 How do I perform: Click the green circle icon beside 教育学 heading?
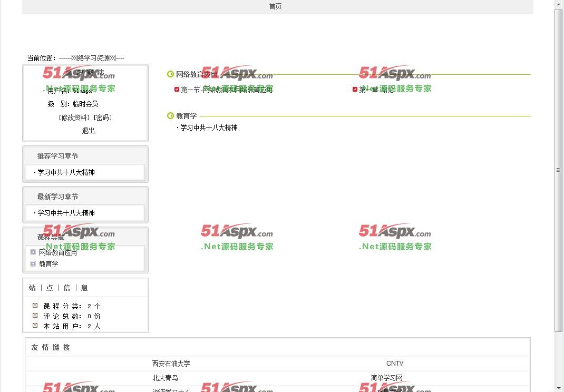click(170, 116)
